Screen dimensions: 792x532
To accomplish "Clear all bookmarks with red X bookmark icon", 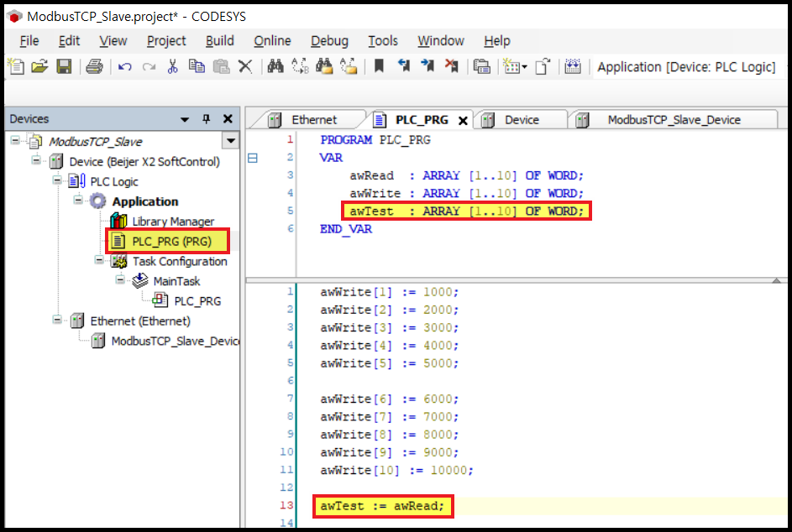I will (452, 66).
